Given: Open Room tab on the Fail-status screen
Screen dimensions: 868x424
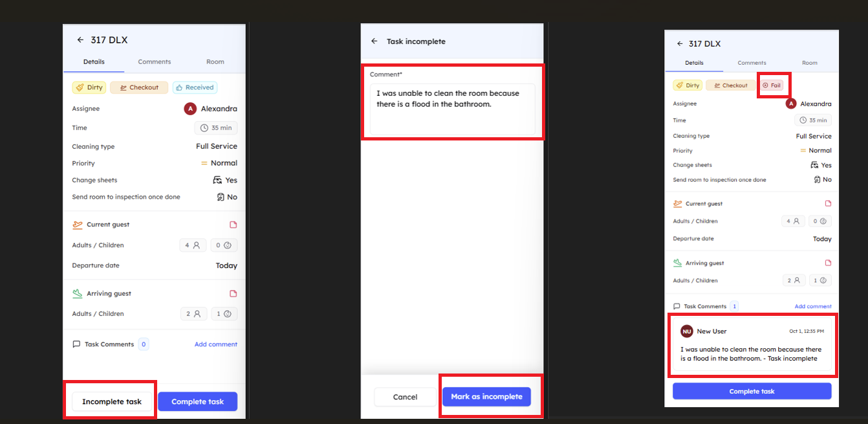Looking at the screenshot, I should point(810,63).
